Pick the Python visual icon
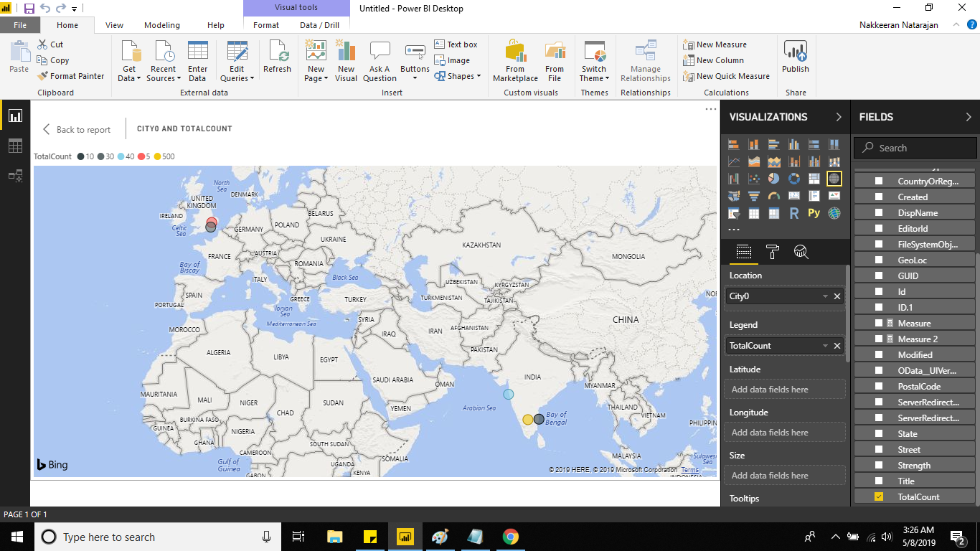Viewport: 980px width, 551px height. [814, 213]
